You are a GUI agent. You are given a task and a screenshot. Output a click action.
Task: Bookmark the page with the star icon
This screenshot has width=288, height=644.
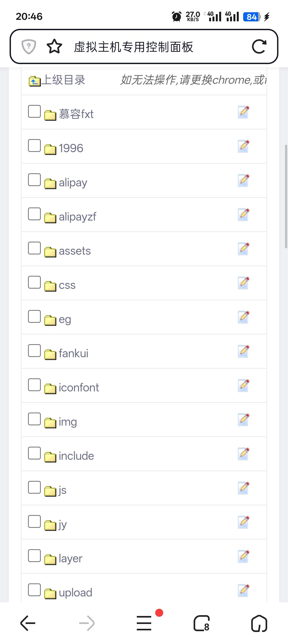tap(54, 46)
